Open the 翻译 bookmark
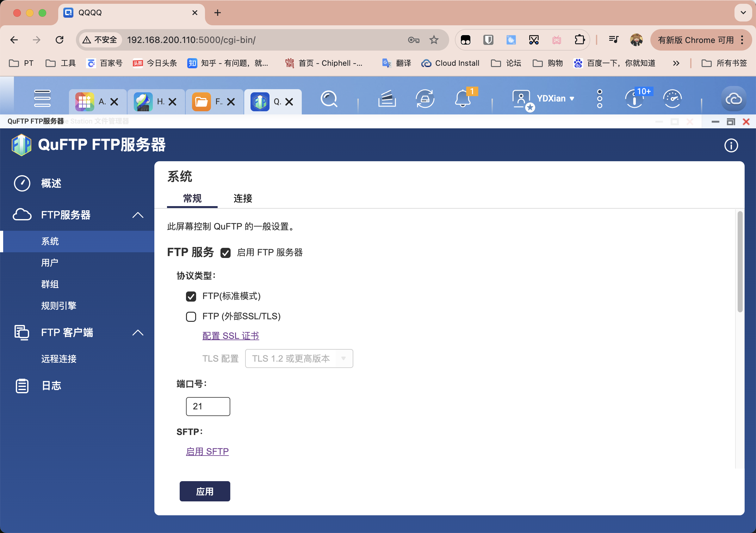 [397, 63]
